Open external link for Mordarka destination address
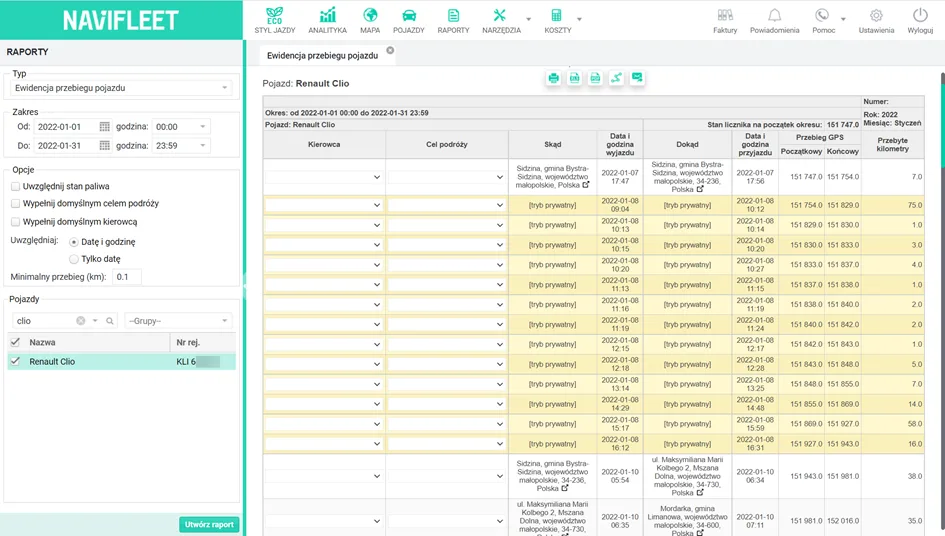Image resolution: width=945 pixels, height=536 pixels. click(x=700, y=532)
